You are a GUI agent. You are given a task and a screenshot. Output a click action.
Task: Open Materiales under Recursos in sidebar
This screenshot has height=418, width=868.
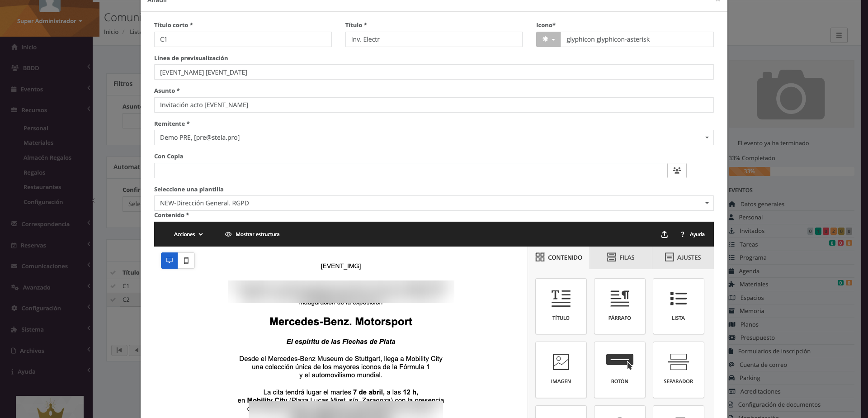[x=38, y=142]
